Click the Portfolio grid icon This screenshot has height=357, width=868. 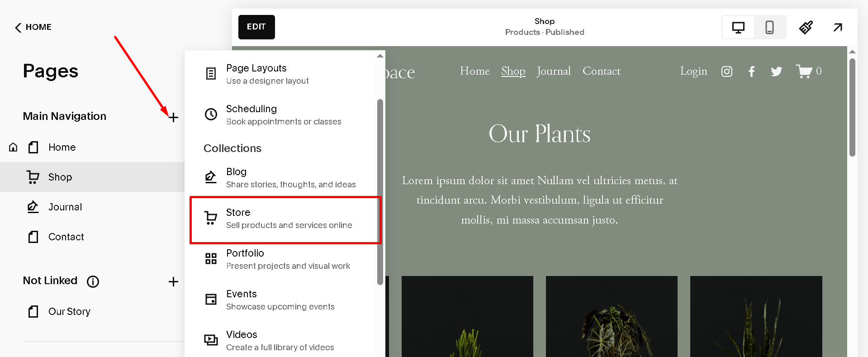coord(211,258)
